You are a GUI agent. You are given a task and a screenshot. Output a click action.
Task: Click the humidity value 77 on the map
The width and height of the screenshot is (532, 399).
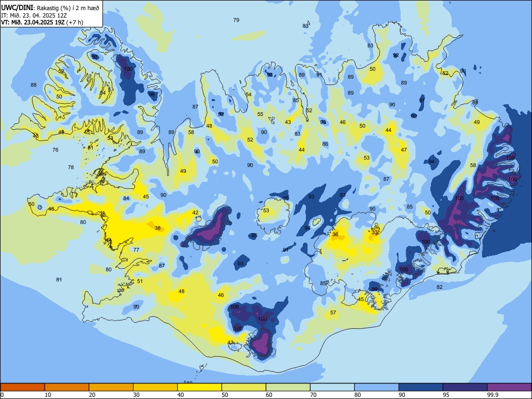[x=136, y=250]
